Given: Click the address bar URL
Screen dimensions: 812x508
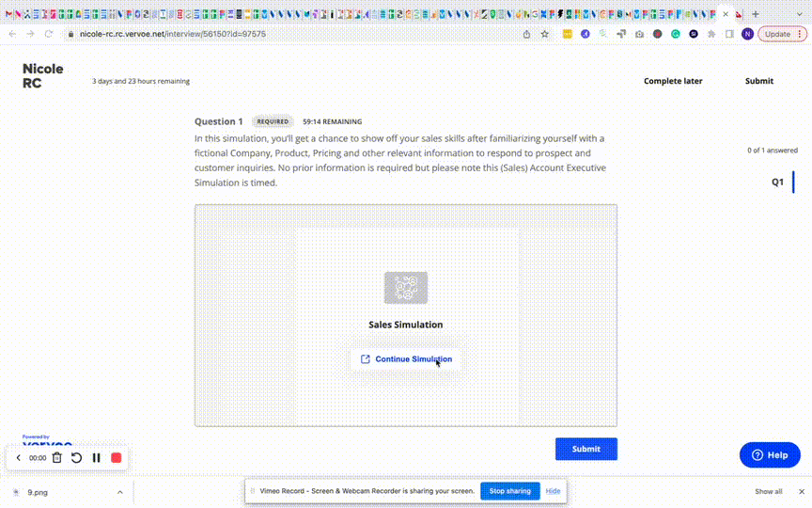Looking at the screenshot, I should pyautogui.click(x=172, y=34).
